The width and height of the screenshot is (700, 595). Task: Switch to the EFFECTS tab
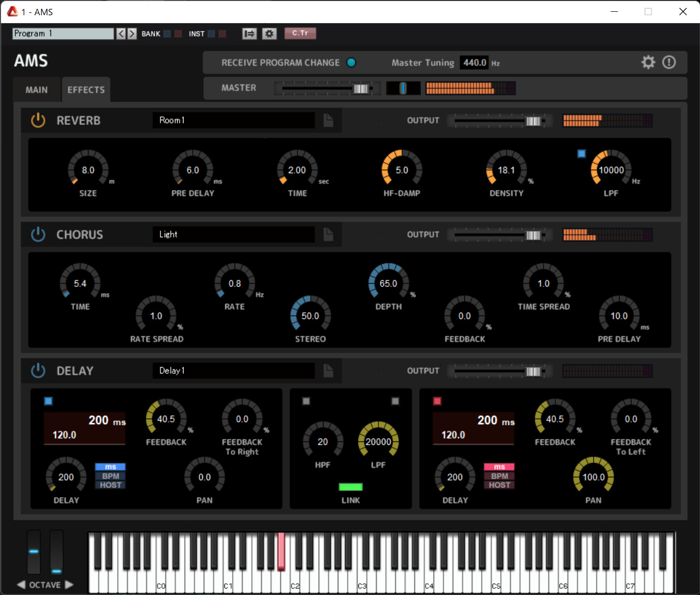86,90
